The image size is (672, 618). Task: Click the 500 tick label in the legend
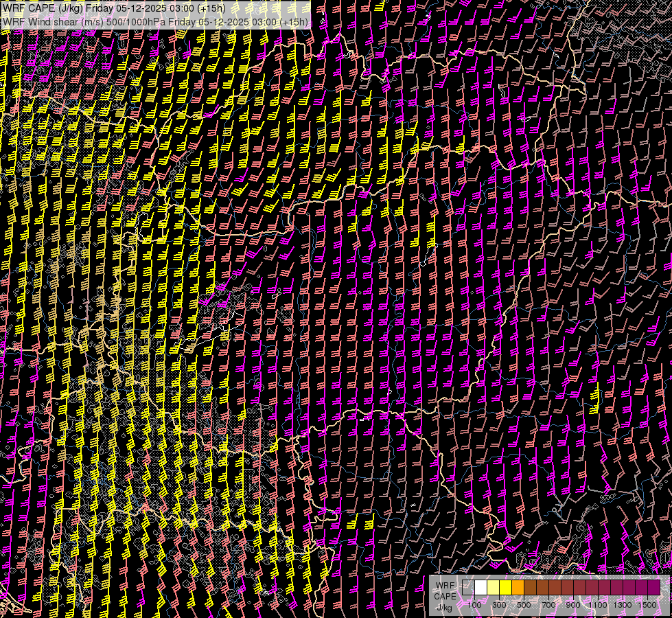pyautogui.click(x=524, y=605)
